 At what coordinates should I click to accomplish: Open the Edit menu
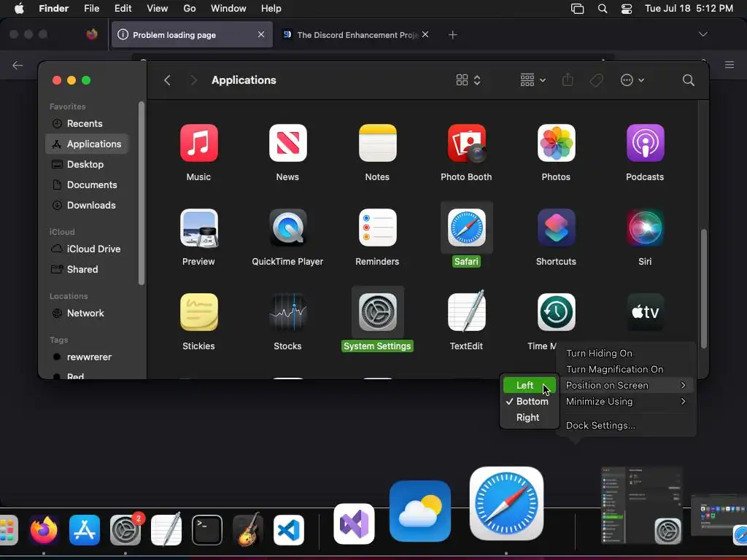click(123, 9)
